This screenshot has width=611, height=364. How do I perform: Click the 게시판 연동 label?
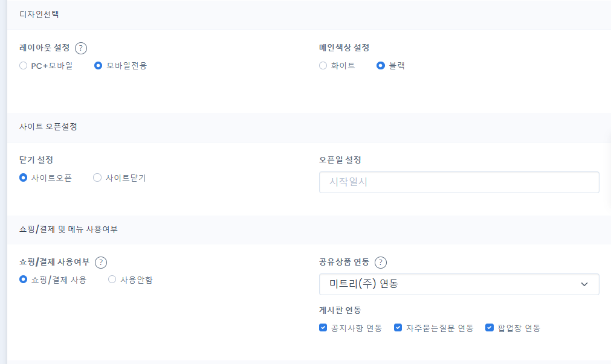340,310
